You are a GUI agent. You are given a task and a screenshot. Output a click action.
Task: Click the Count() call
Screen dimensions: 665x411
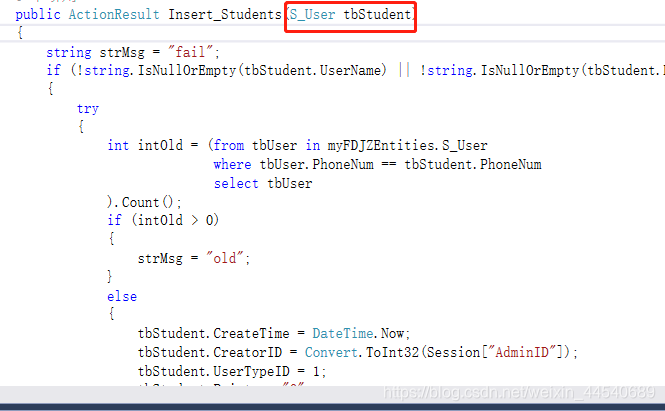pyautogui.click(x=148, y=202)
